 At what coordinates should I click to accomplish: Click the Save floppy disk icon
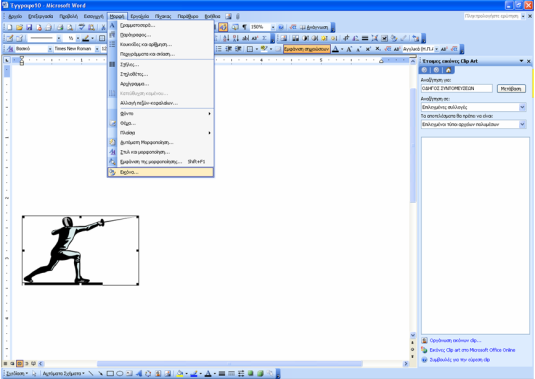point(29,27)
